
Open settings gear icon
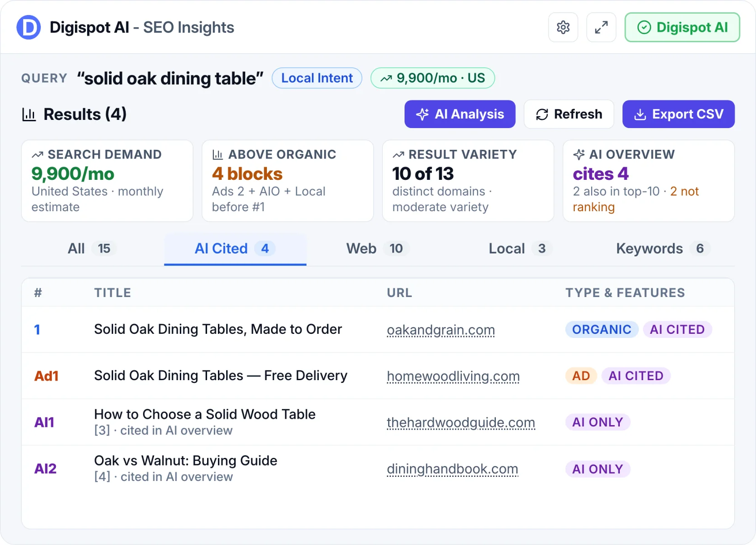click(x=563, y=27)
